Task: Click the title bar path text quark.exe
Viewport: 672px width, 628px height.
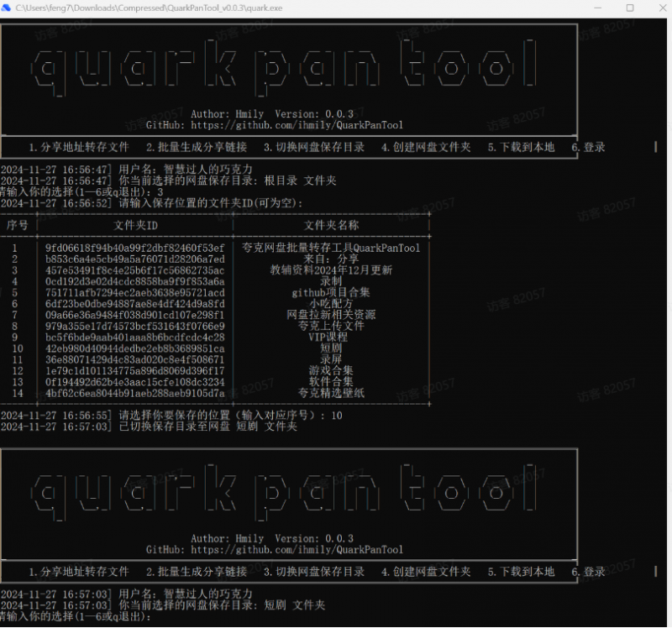Action: pyautogui.click(x=149, y=8)
